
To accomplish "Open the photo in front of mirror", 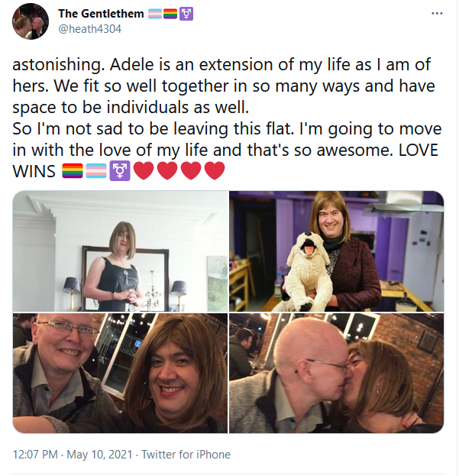I will pos(120,251).
